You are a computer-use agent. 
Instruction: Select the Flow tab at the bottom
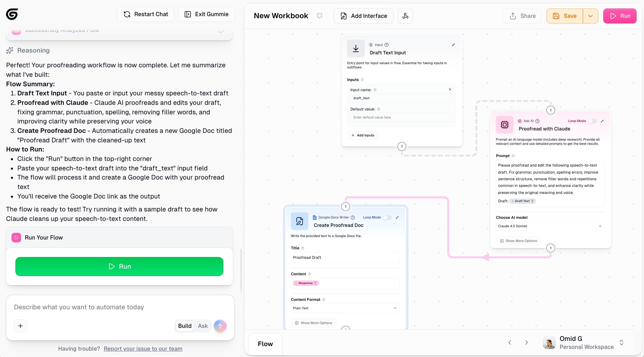point(265,344)
